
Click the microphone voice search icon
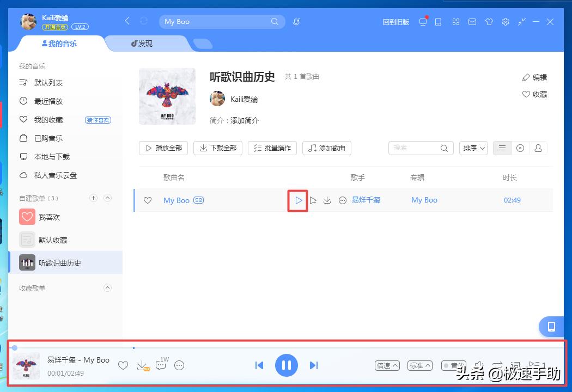coord(295,22)
